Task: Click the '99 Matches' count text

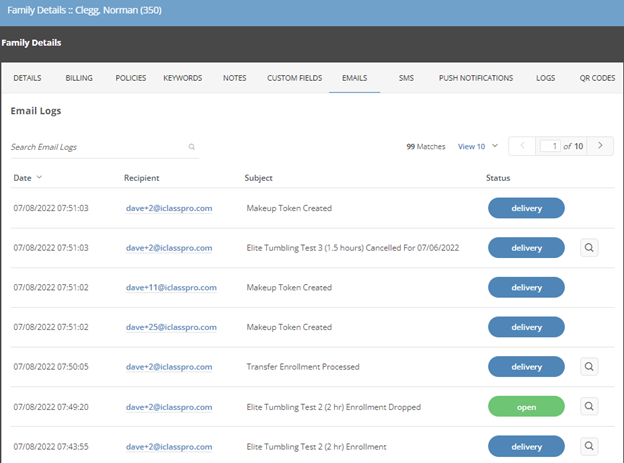Action: click(426, 147)
